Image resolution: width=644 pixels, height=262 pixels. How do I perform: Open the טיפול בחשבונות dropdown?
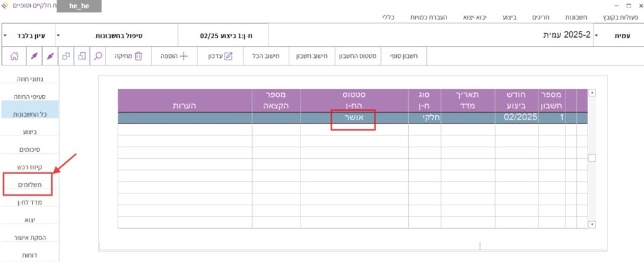pyautogui.click(x=58, y=35)
